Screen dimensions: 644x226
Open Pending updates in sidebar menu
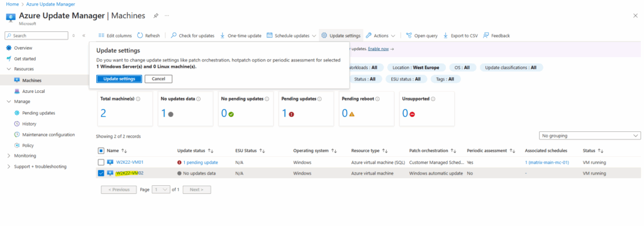point(38,113)
